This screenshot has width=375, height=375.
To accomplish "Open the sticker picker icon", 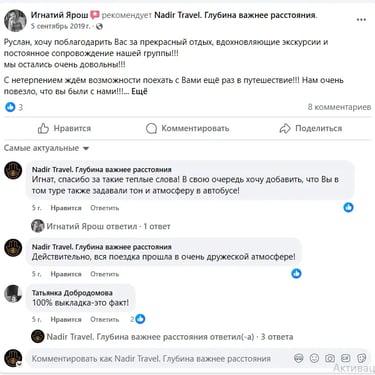I will [x=361, y=359].
